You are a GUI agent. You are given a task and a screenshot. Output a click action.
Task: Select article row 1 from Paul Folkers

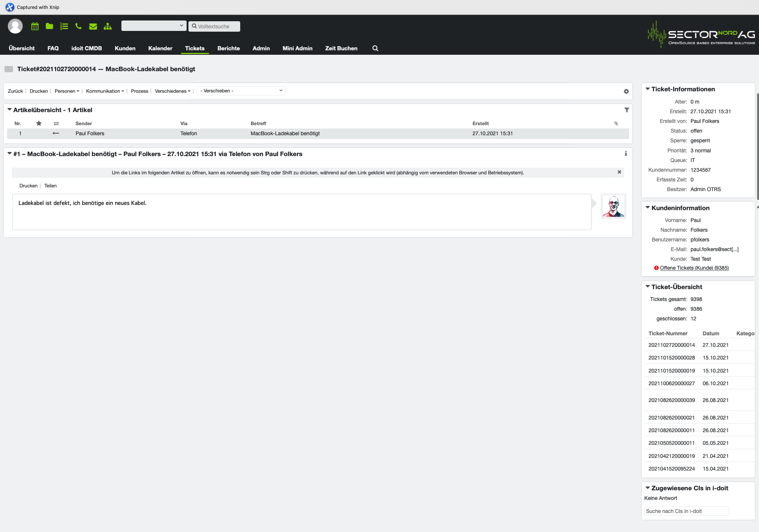[x=318, y=133]
